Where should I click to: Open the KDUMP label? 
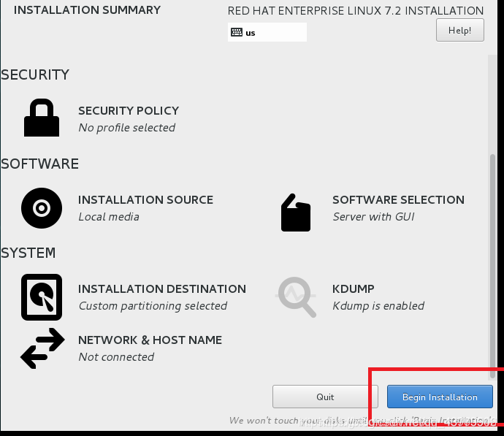click(354, 289)
